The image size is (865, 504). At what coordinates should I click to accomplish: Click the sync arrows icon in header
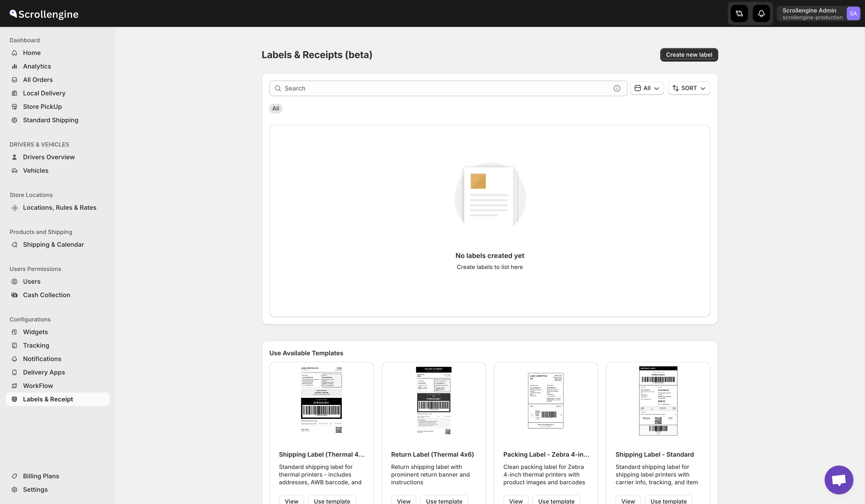point(739,14)
